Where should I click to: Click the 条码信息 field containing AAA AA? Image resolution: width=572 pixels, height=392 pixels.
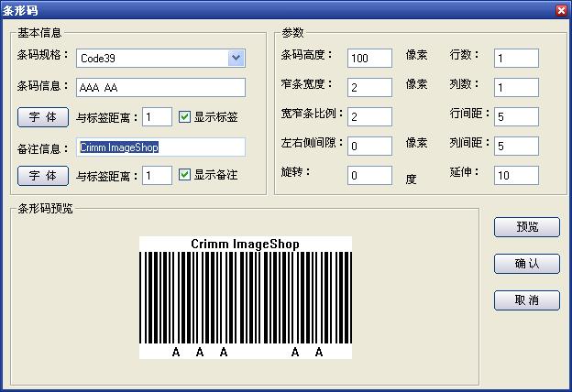coord(160,88)
